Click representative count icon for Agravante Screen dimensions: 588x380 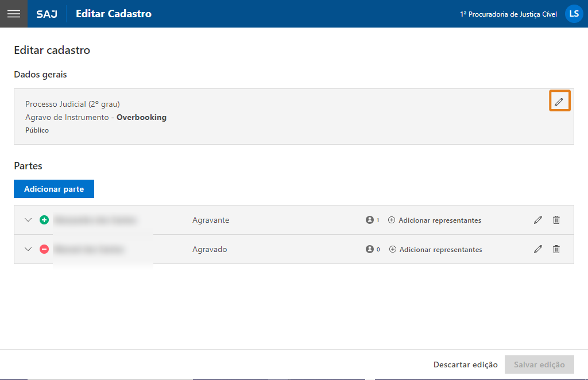coord(370,220)
